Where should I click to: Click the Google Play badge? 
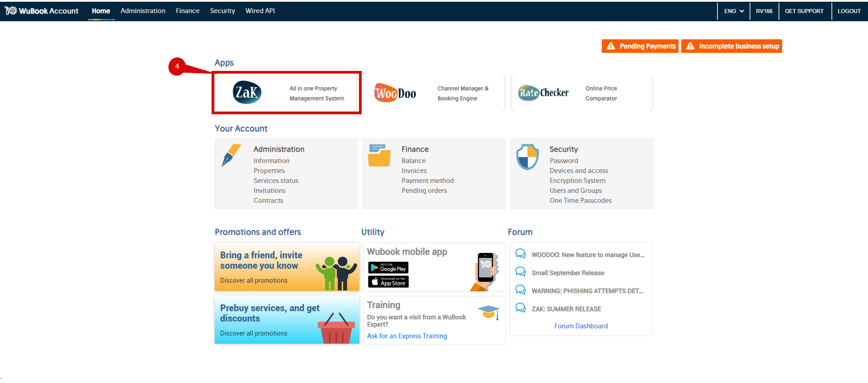(x=388, y=268)
